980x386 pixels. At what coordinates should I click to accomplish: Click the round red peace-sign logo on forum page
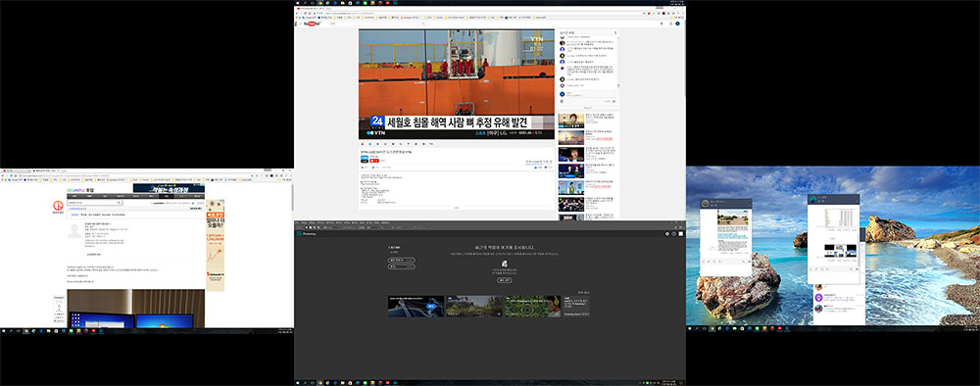coord(57,206)
